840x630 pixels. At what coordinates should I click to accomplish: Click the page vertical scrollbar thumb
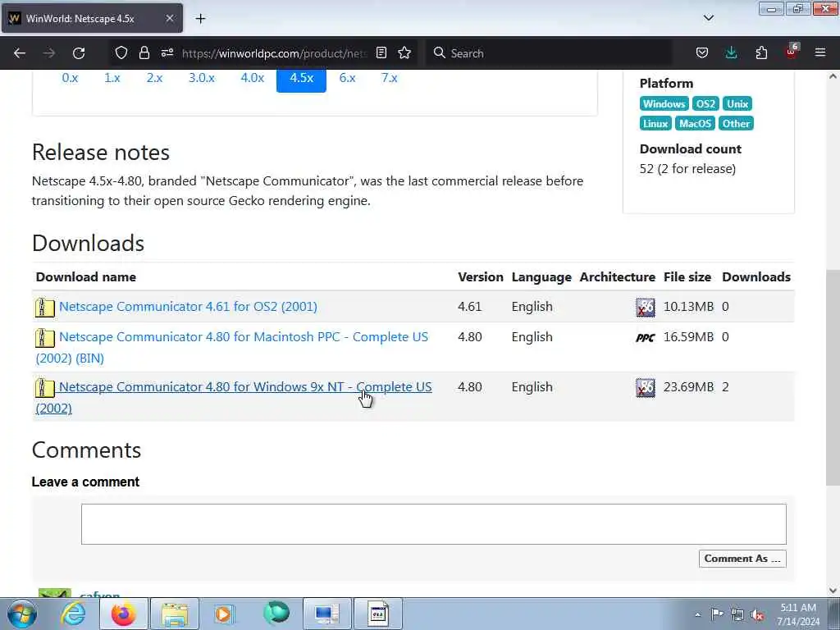point(833,377)
